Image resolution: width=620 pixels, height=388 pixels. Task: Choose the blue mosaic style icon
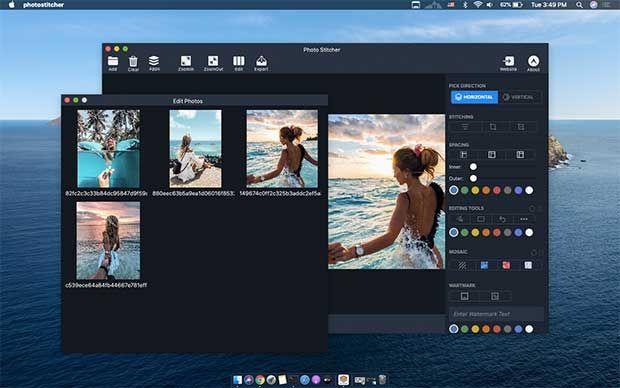(484, 265)
